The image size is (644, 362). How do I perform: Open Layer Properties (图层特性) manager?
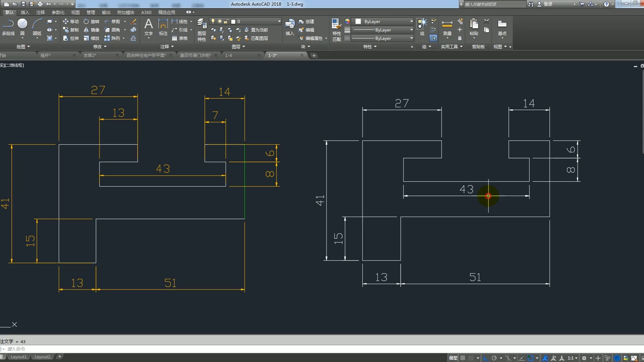201,30
